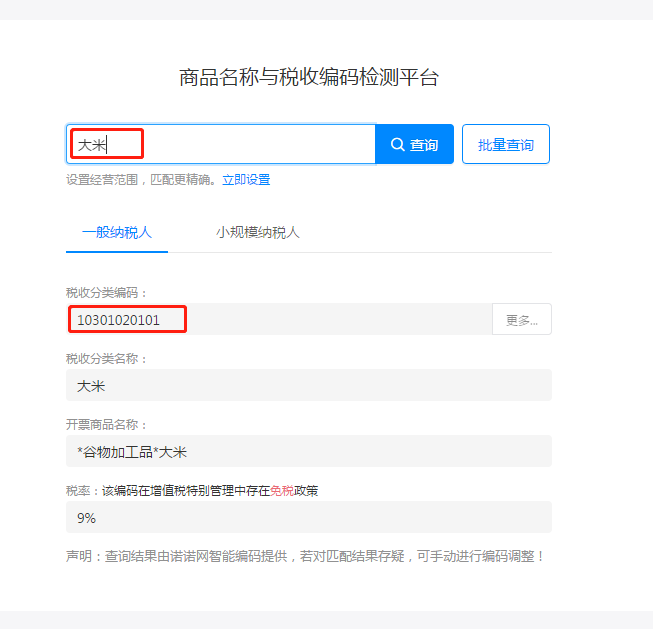653x629 pixels.
Task: Expand more codes with 更多... button
Action: tap(521, 320)
